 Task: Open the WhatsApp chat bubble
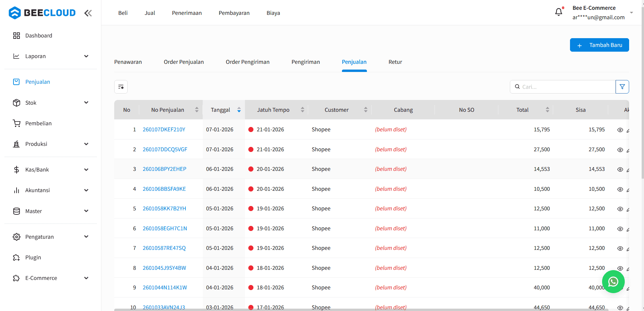coord(613,281)
